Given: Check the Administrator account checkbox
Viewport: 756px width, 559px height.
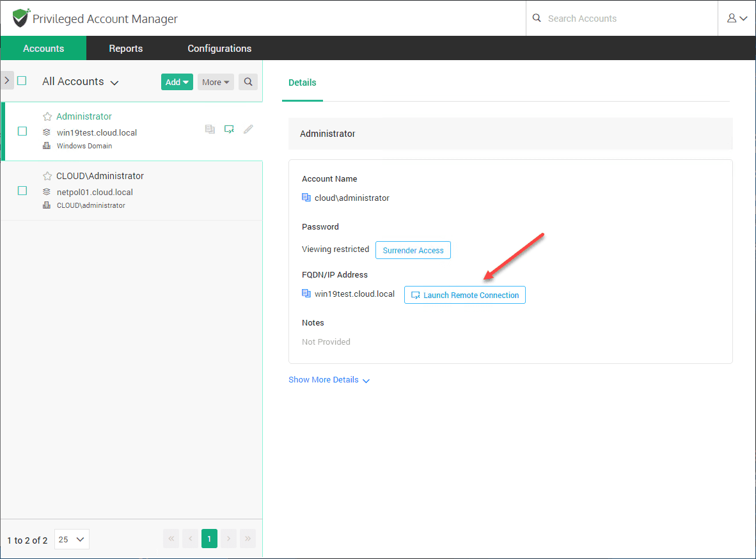Looking at the screenshot, I should [22, 131].
